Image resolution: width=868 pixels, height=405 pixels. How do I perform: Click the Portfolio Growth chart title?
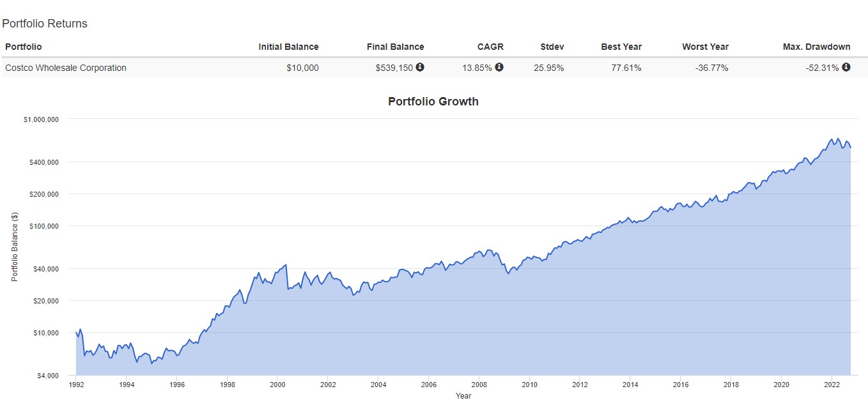pyautogui.click(x=433, y=102)
